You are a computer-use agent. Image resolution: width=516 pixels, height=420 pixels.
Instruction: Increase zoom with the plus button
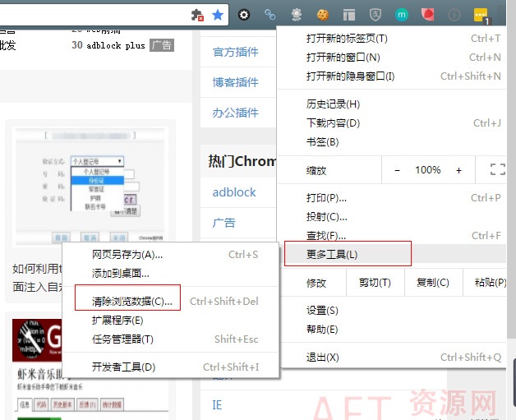click(458, 170)
